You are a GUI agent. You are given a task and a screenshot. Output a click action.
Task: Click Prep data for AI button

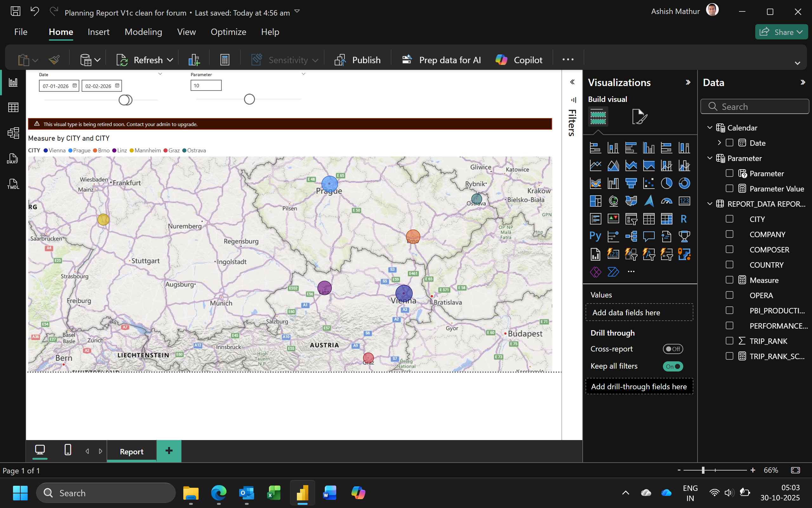[x=442, y=60]
